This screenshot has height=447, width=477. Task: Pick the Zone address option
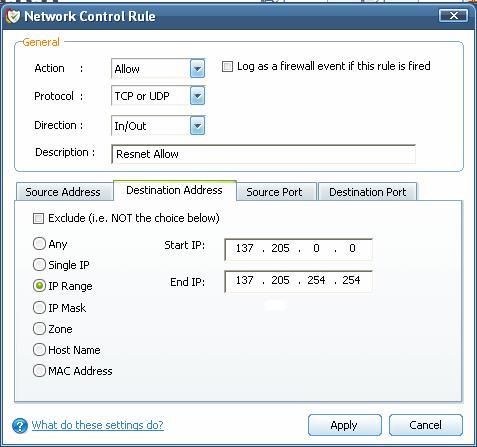(x=39, y=329)
